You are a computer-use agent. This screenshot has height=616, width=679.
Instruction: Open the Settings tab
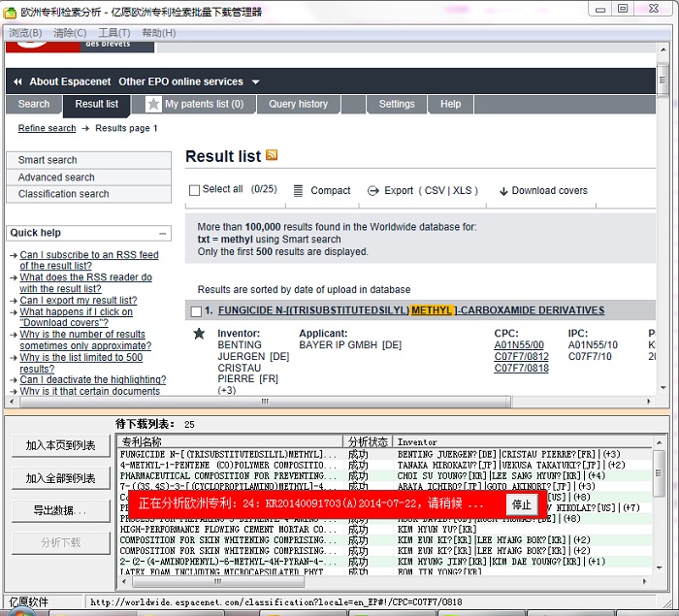(397, 104)
